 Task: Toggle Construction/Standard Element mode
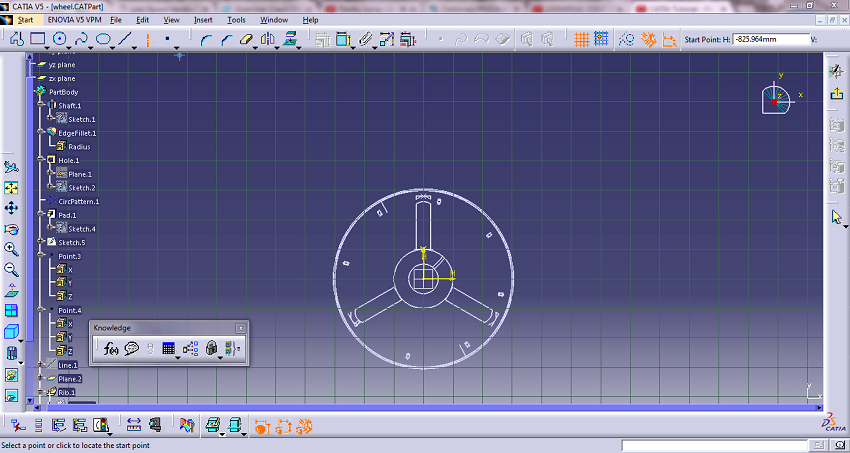627,39
